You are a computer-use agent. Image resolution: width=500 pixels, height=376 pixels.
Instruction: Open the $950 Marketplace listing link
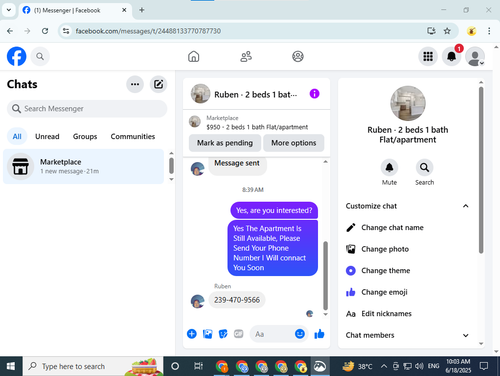(257, 123)
